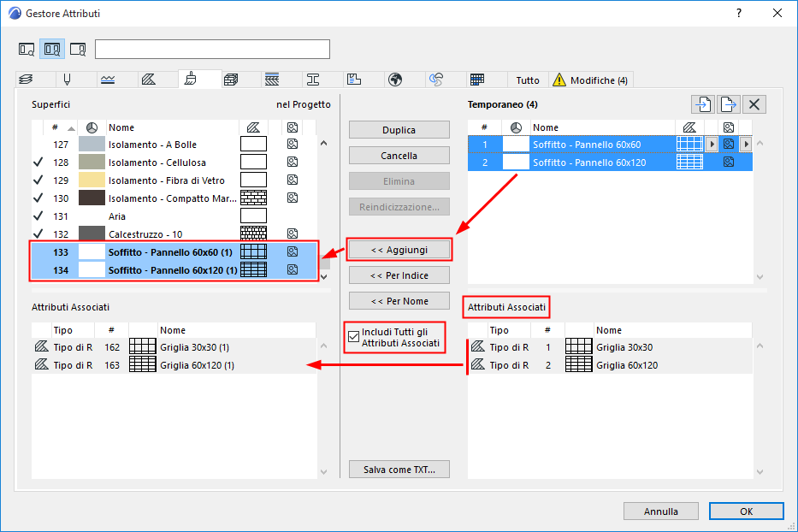Select right associated attribute Griglia 30x30

(x=610, y=347)
